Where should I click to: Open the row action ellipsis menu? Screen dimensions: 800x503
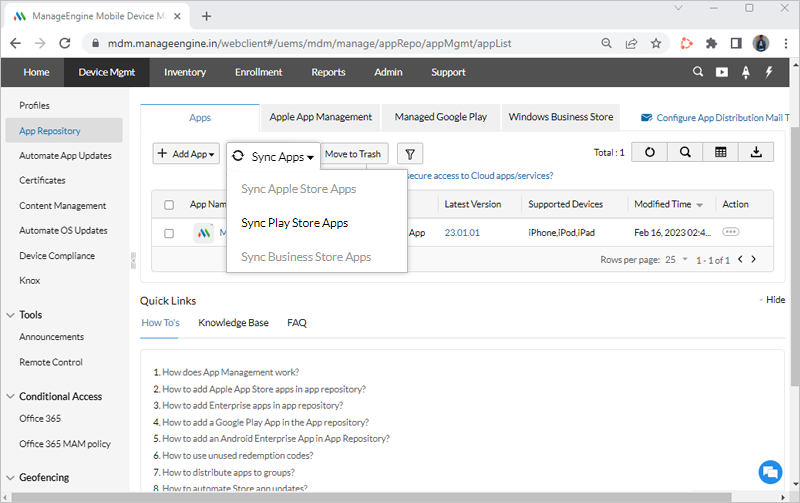point(731,232)
